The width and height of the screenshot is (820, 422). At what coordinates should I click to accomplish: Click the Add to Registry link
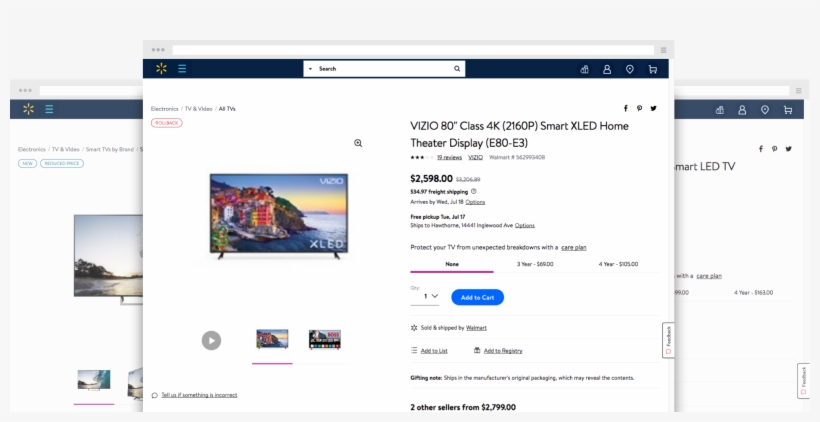[503, 351]
